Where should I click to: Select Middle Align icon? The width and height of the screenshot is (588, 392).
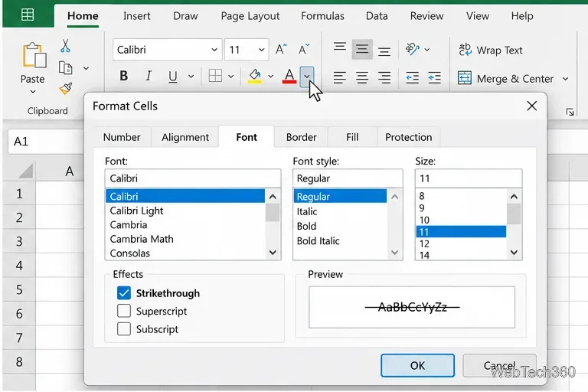362,49
